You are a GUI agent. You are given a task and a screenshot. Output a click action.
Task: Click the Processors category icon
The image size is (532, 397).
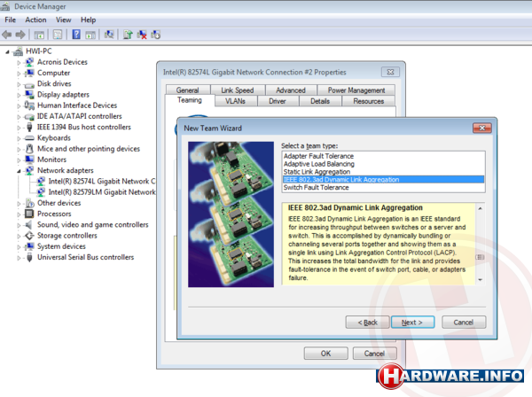coord(29,214)
